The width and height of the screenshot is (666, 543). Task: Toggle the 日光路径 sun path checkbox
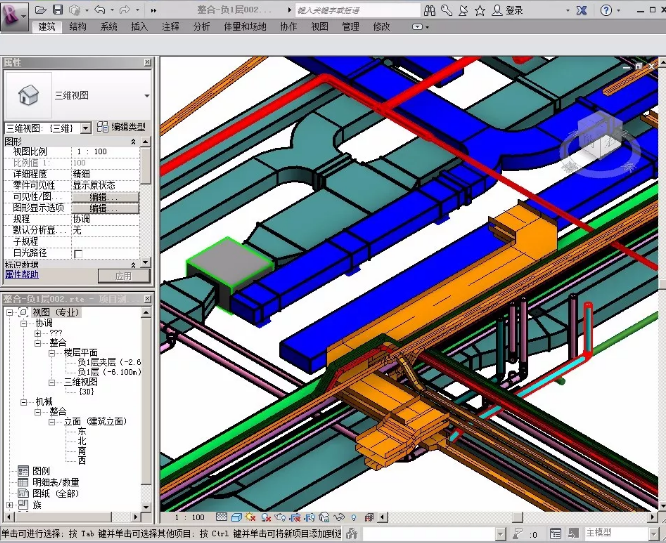(x=78, y=254)
